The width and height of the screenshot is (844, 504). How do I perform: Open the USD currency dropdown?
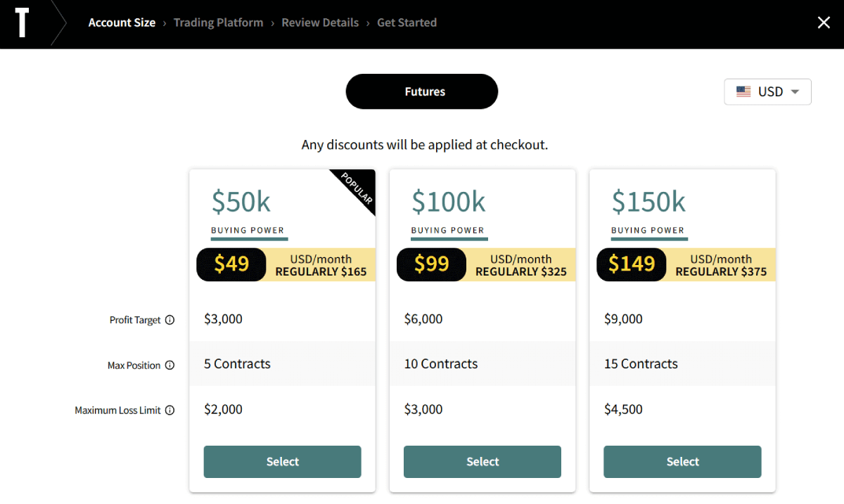767,91
